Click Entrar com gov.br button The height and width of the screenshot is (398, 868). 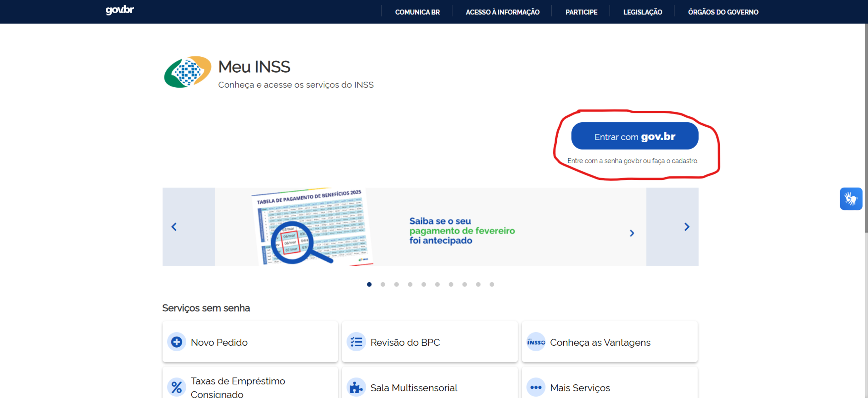coord(635,136)
